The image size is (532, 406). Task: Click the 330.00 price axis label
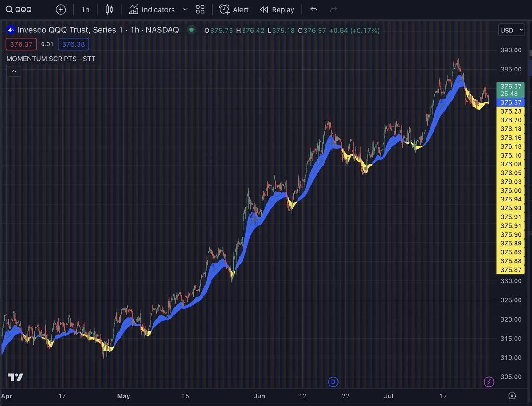[511, 281]
